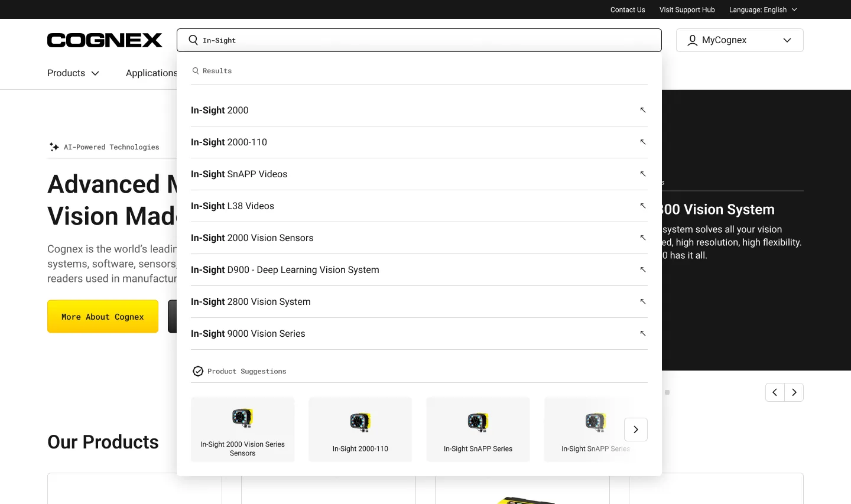
Task: Open the fully visible In-Sight SnAPP Series card
Action: click(x=478, y=430)
